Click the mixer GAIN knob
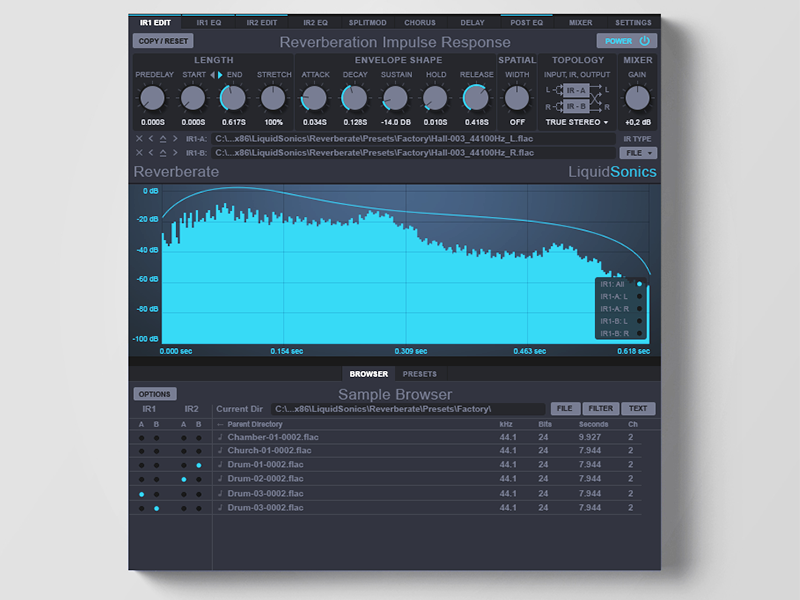This screenshot has width=800, height=600. (637, 98)
